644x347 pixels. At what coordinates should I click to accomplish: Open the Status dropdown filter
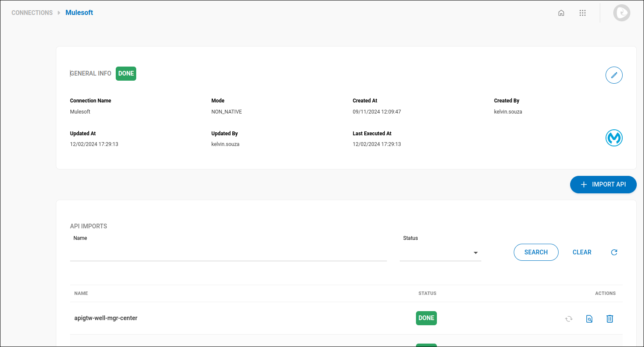point(440,253)
